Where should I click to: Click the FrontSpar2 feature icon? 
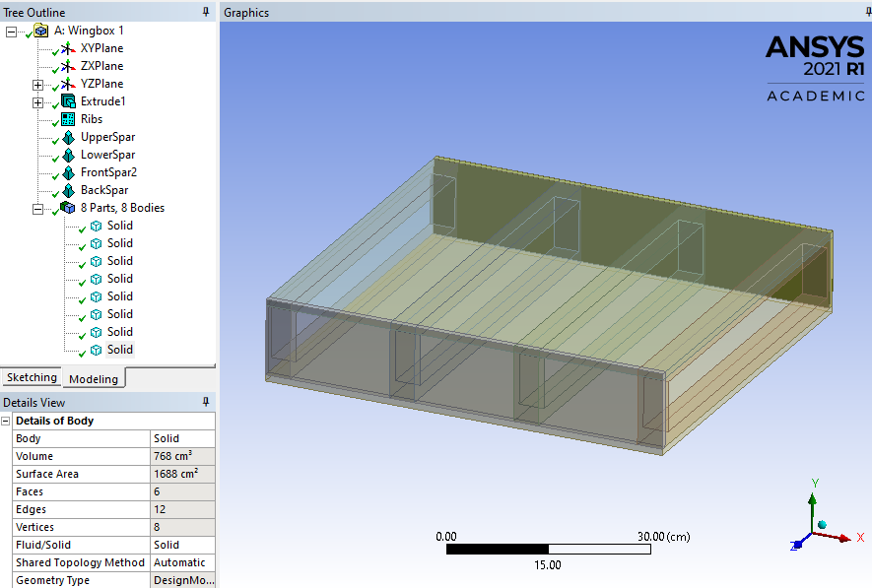coord(68,172)
